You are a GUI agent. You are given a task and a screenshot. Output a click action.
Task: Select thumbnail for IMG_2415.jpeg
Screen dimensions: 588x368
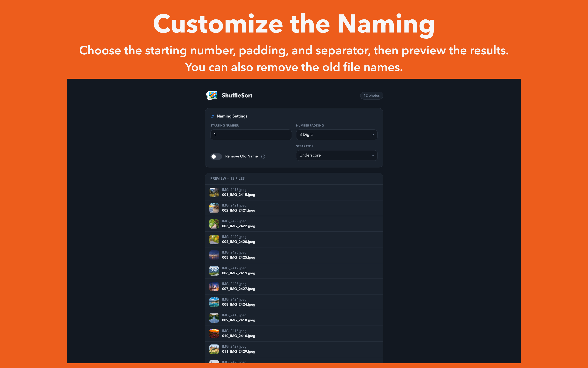[214, 192]
